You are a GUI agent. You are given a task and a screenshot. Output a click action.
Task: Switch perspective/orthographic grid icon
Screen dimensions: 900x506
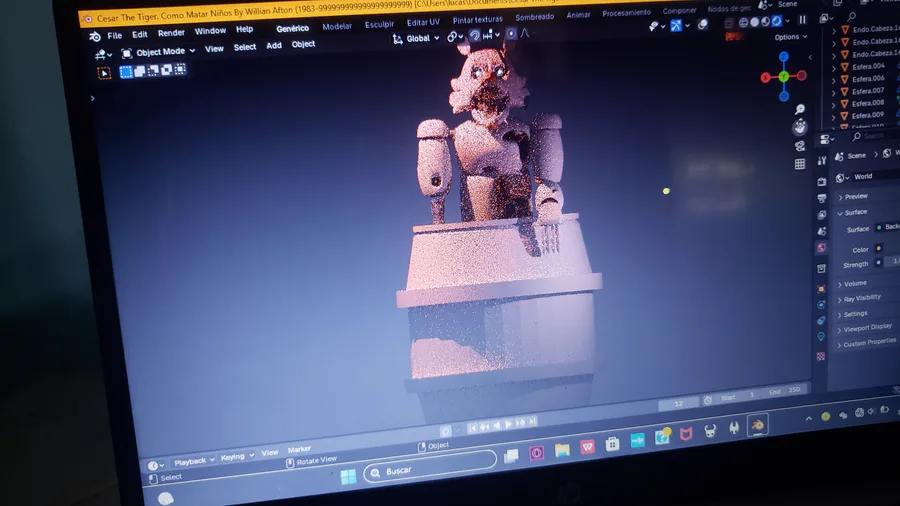coord(800,164)
